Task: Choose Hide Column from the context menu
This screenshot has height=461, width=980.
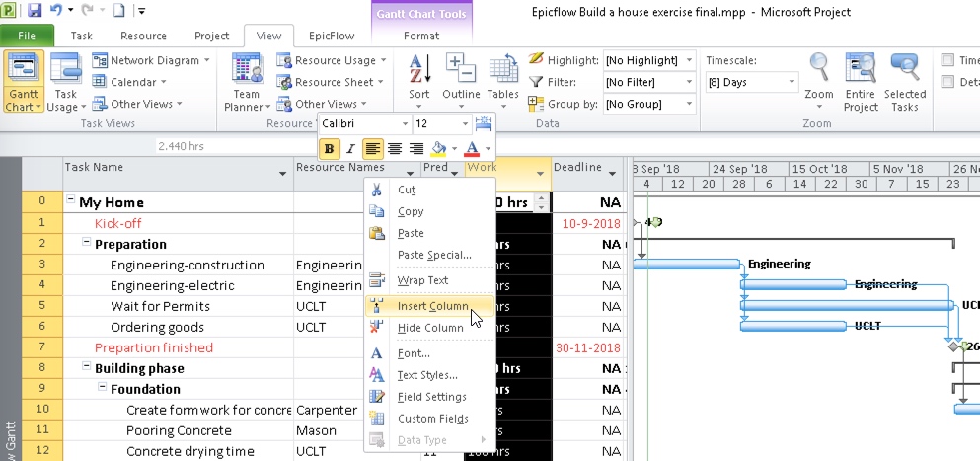Action: click(430, 328)
